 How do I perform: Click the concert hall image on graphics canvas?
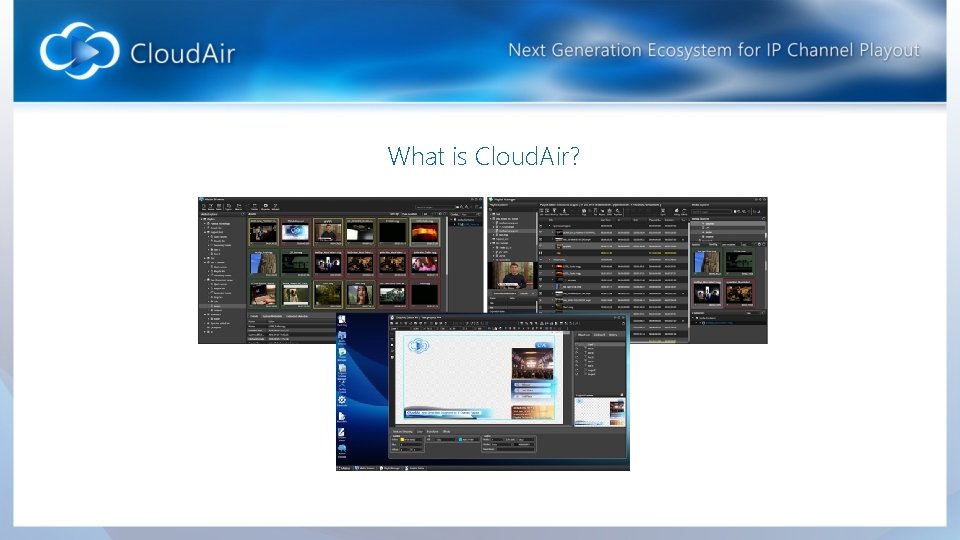click(x=532, y=364)
